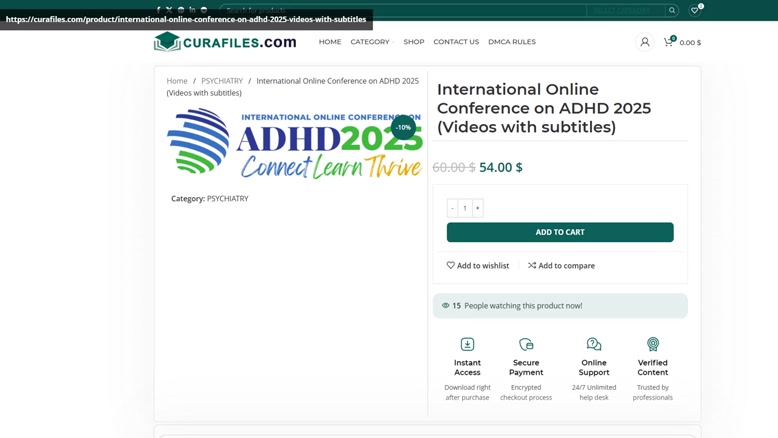Click '24/7 Unlimited help desk' text
This screenshot has width=778, height=438.
click(x=594, y=392)
